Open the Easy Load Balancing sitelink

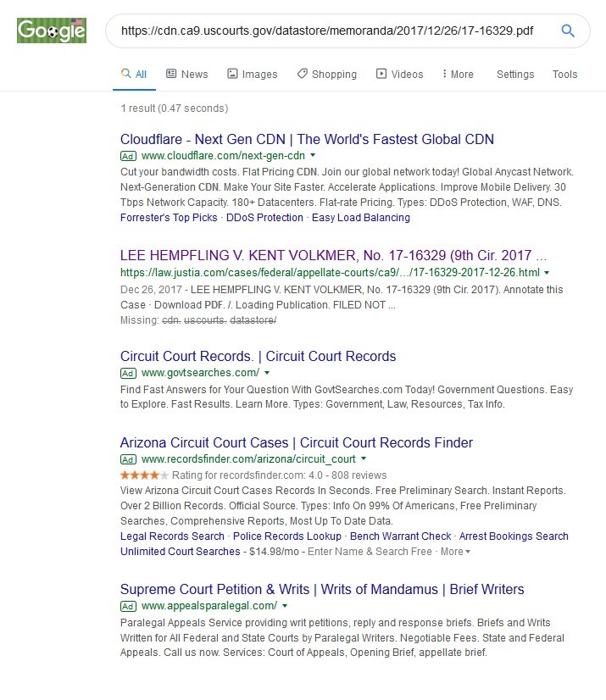tap(361, 218)
